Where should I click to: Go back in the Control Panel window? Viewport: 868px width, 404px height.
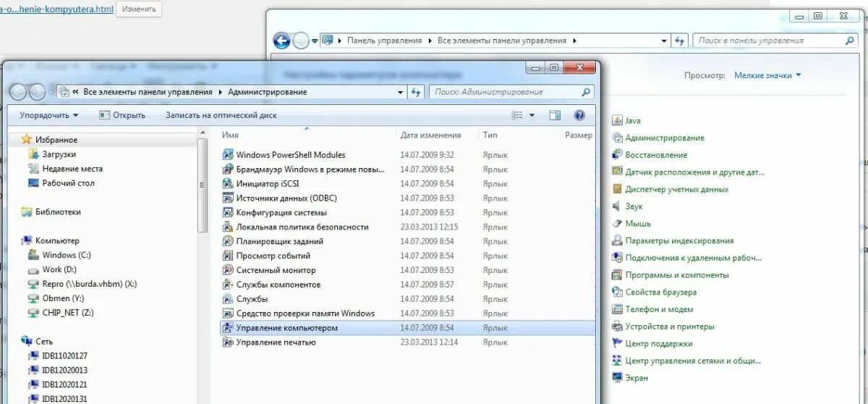[x=281, y=41]
